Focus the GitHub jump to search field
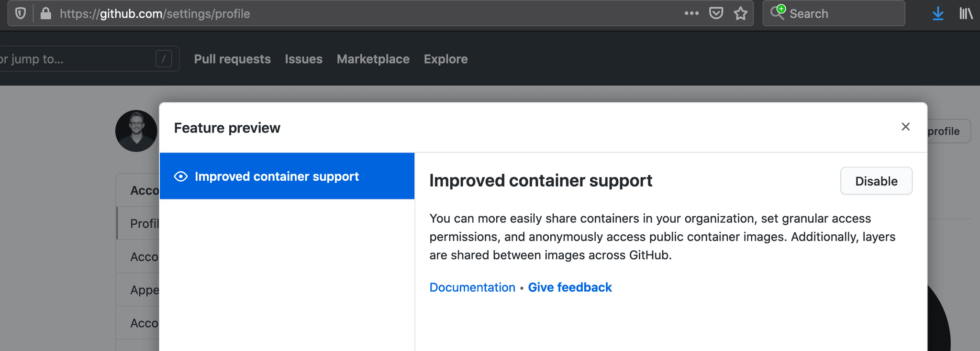Viewport: 980px width, 351px height. tap(77, 59)
